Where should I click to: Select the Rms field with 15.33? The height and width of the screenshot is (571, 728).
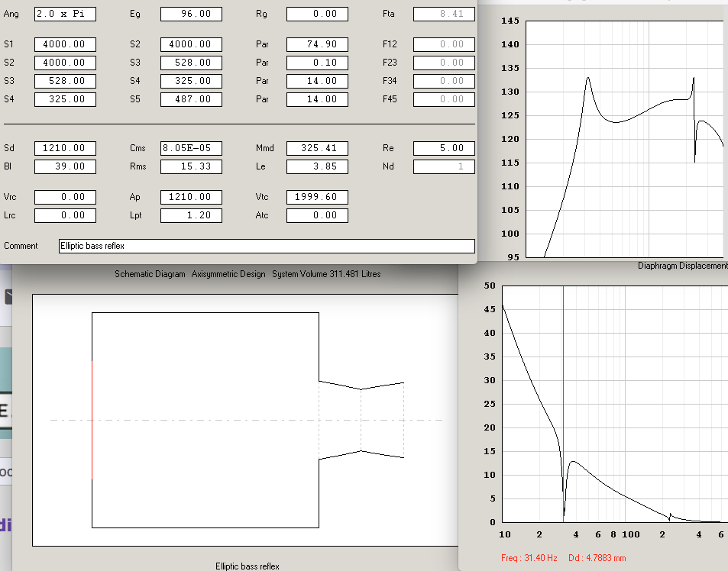191,166
